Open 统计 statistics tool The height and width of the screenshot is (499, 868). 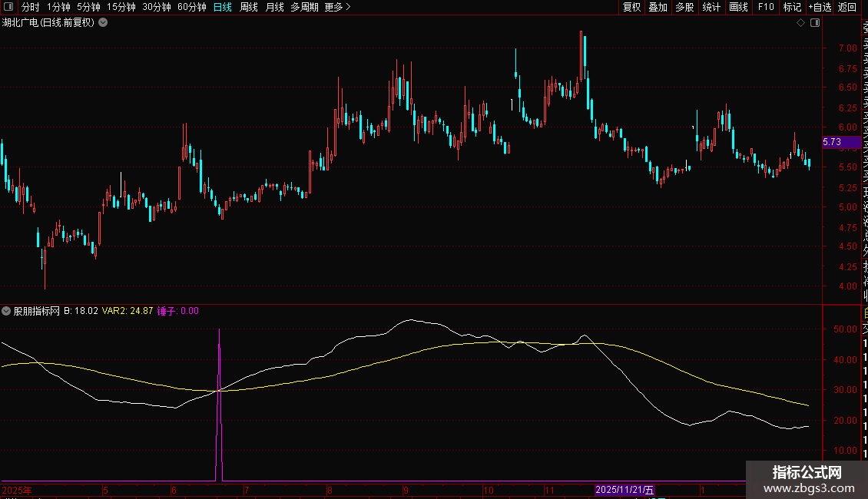pyautogui.click(x=711, y=7)
